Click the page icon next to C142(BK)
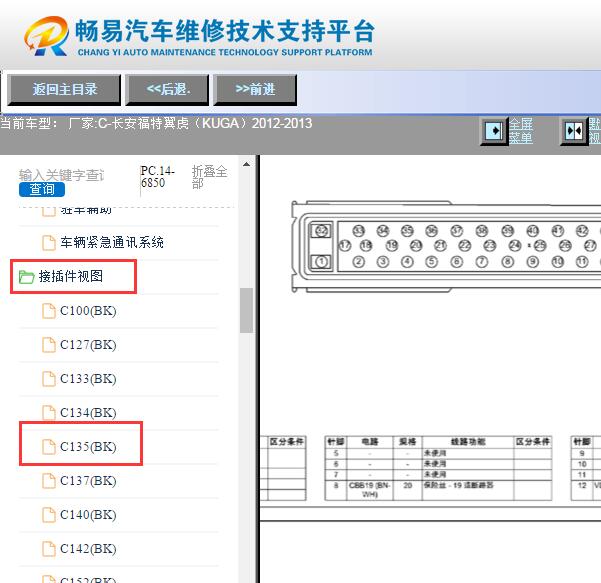601x583 pixels. click(49, 549)
